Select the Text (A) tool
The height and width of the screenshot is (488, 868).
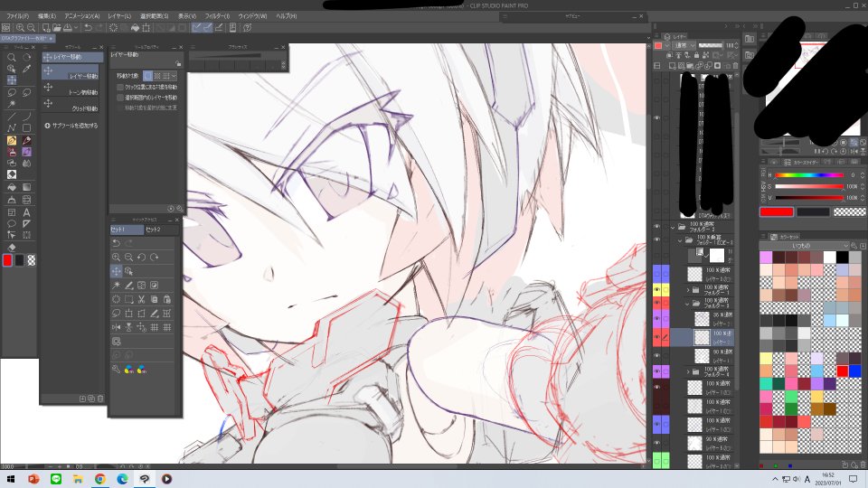pyautogui.click(x=26, y=211)
